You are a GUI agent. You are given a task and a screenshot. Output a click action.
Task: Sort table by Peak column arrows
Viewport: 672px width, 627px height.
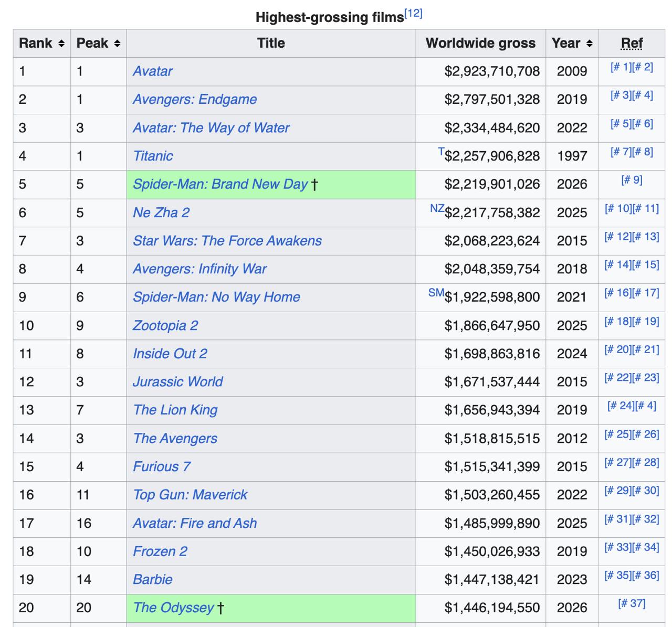pos(117,44)
